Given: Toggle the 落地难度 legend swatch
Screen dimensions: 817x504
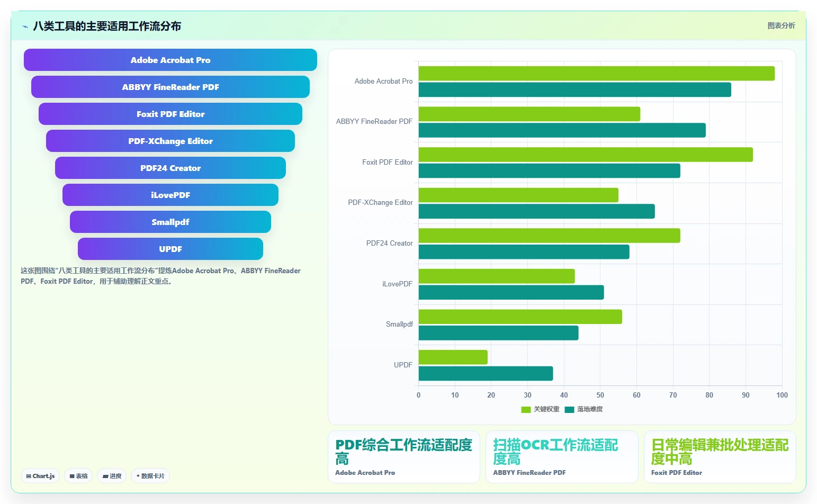Looking at the screenshot, I should pos(569,409).
